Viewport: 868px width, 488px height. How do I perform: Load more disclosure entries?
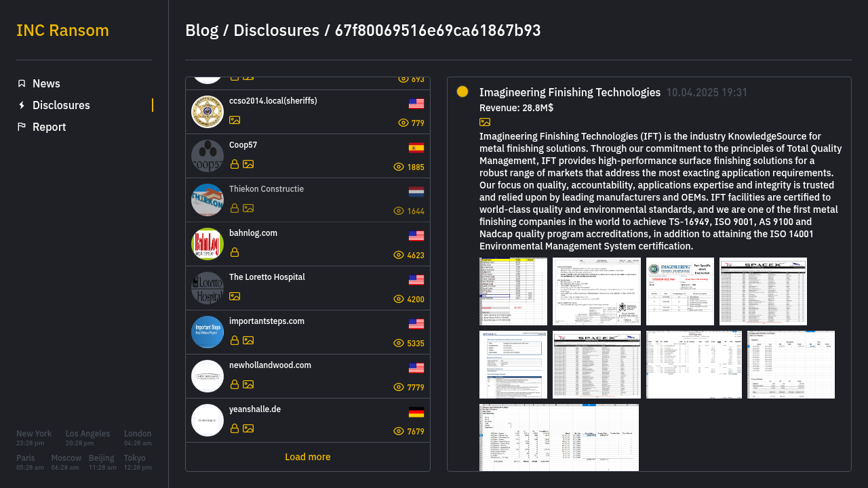(308, 457)
